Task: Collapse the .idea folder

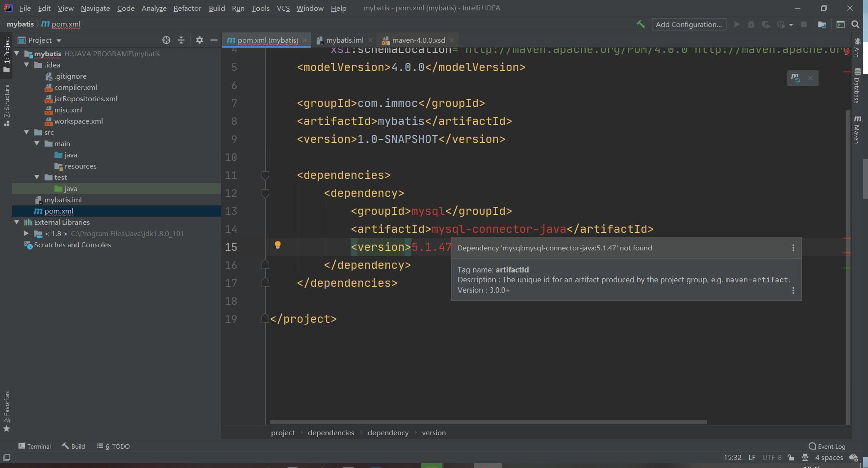Action: pos(27,65)
